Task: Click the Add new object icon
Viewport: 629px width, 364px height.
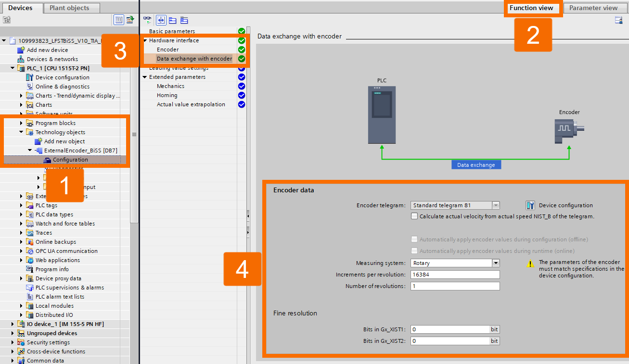Action: point(39,141)
